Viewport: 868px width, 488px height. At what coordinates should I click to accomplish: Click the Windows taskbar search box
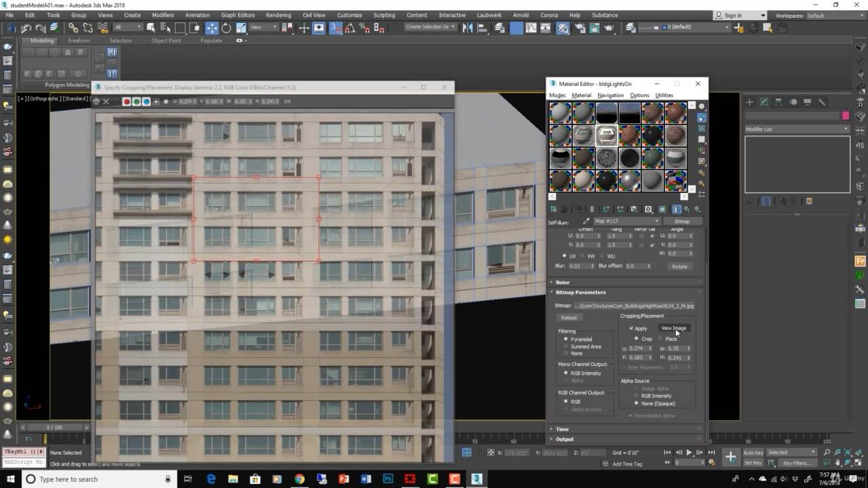[98, 479]
